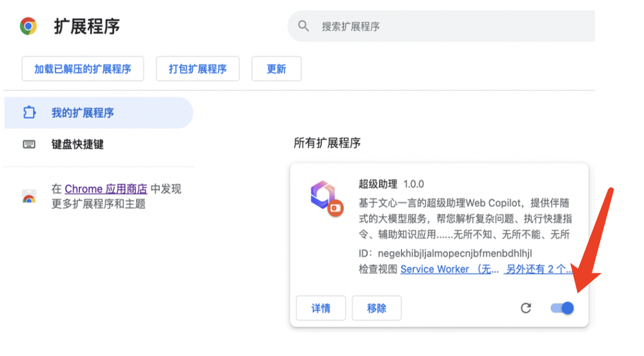Click the keyboard icon beside 键盘快捷键
Screen dimensions: 644x356
coord(29,144)
